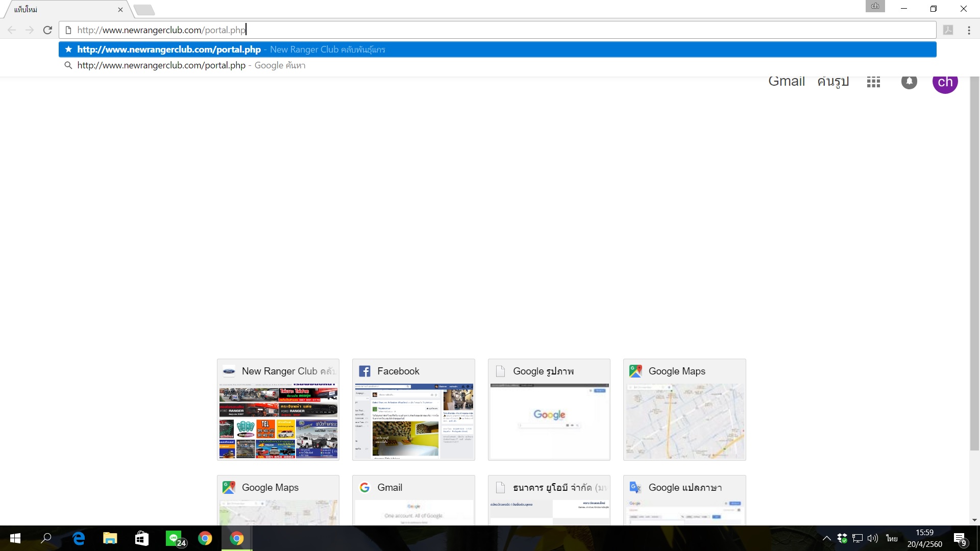The height and width of the screenshot is (551, 980).
Task: Open Chrome's three-dot menu
Action: [969, 30]
